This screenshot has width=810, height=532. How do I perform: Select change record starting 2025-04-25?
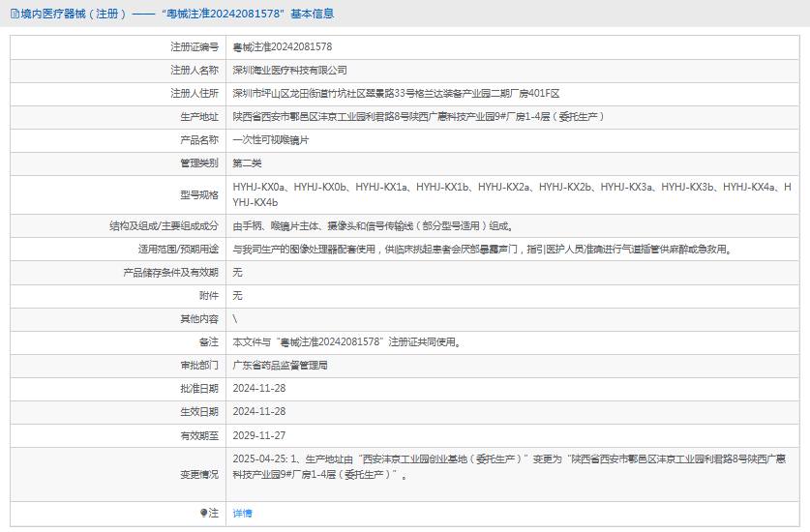[x=509, y=466]
